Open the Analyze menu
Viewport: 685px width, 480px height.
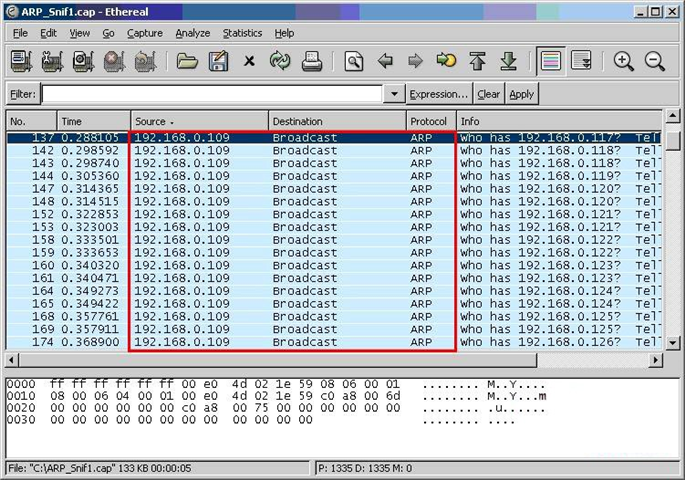point(192,33)
